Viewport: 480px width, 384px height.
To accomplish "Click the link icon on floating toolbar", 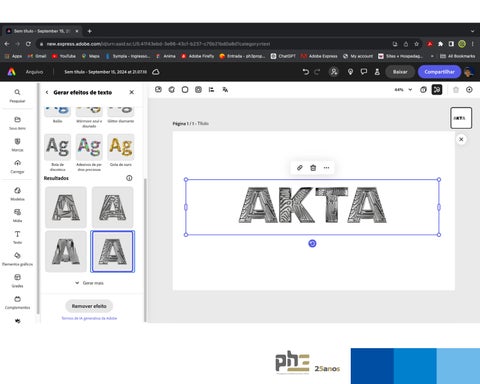I will 300,168.
